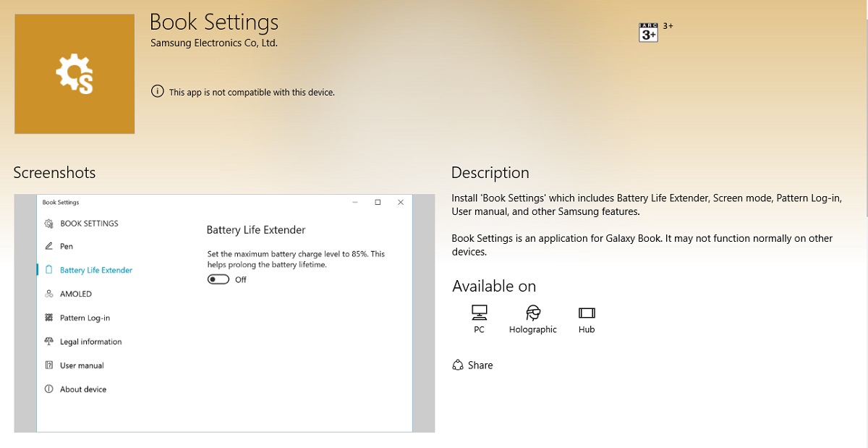This screenshot has height=448, width=868.
Task: Click the Legal information scales icon
Action: click(49, 342)
